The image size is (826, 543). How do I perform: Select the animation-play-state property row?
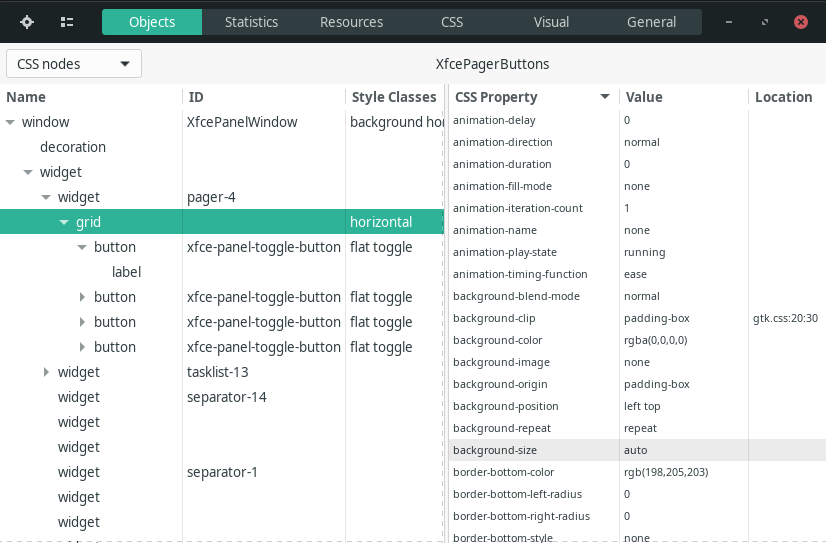(x=637, y=252)
